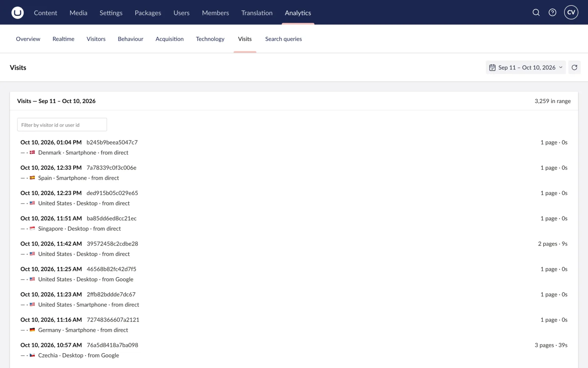This screenshot has width=588, height=368.
Task: Click the 3 pages · 39s value
Action: pos(551,345)
